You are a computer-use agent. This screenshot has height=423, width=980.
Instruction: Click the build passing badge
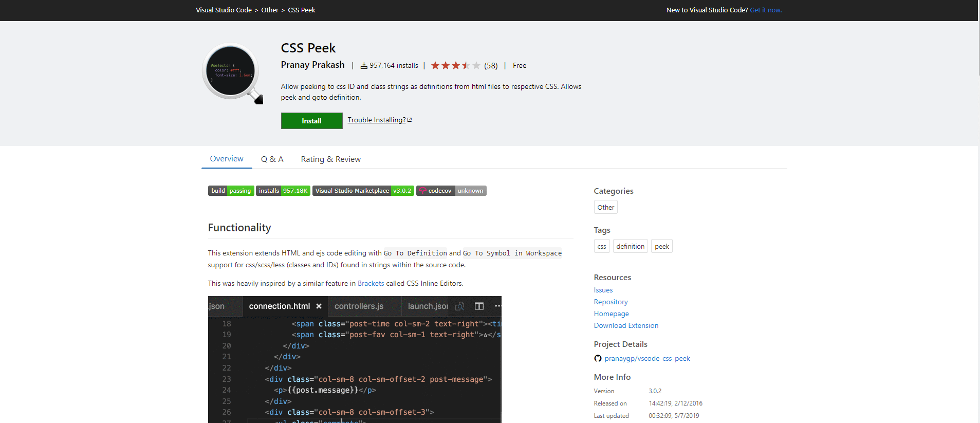[x=231, y=191]
